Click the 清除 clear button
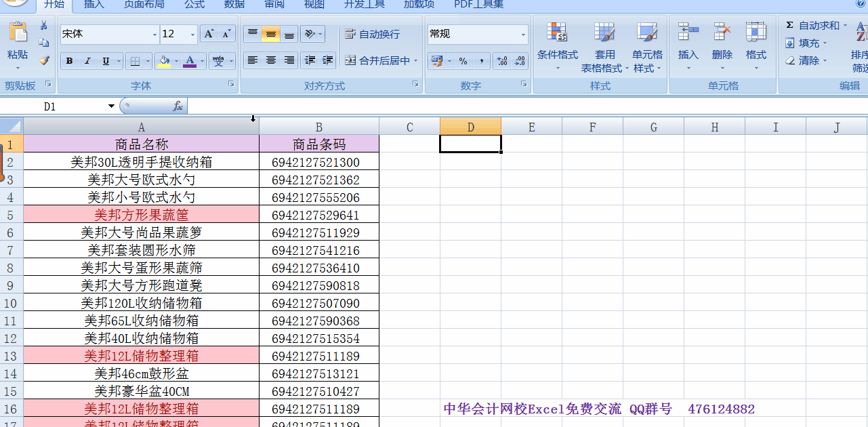This screenshot has width=868, height=427. [806, 60]
